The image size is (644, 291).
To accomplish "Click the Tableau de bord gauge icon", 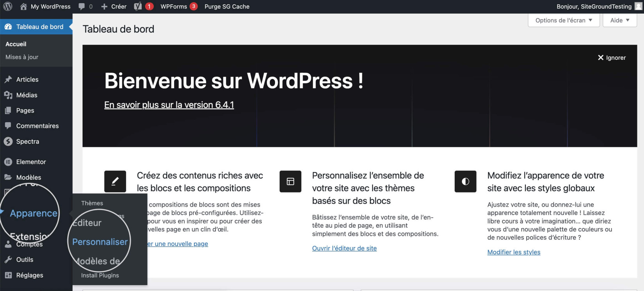I will coord(8,27).
